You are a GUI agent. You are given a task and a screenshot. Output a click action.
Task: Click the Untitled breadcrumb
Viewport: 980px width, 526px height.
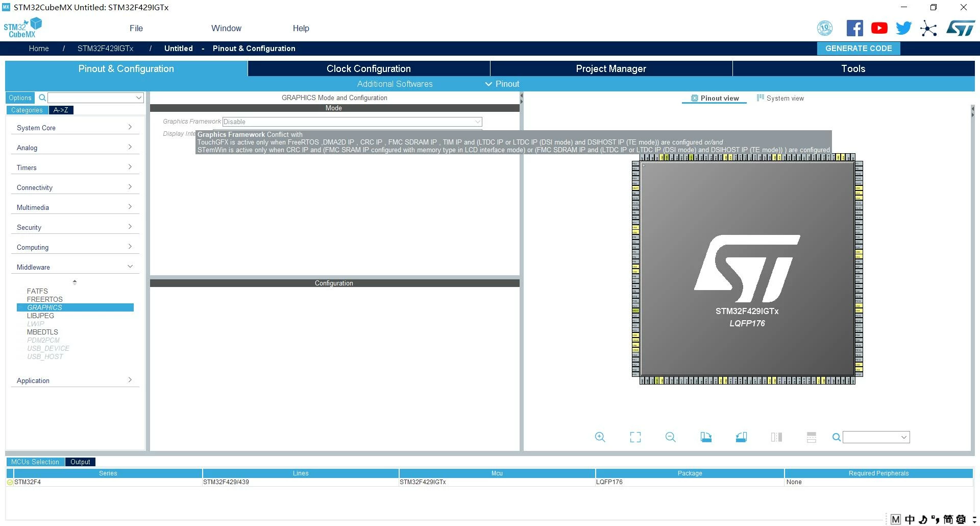tap(179, 49)
